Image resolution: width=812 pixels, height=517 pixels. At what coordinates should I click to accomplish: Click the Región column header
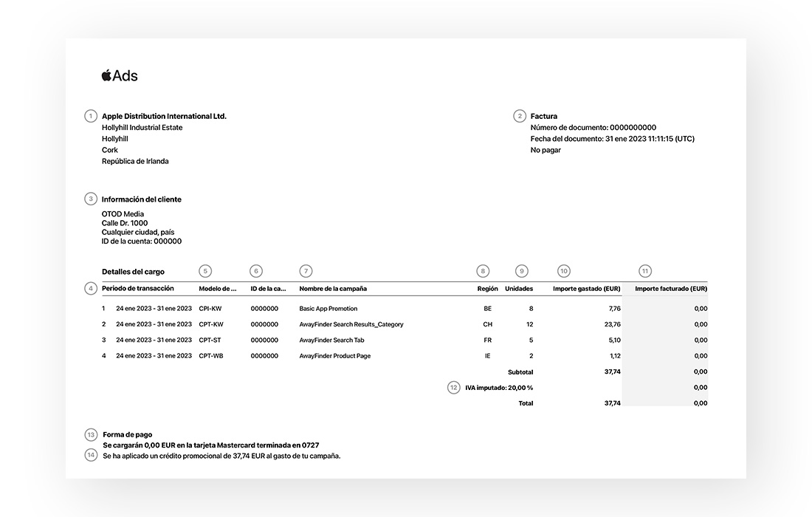pyautogui.click(x=487, y=289)
